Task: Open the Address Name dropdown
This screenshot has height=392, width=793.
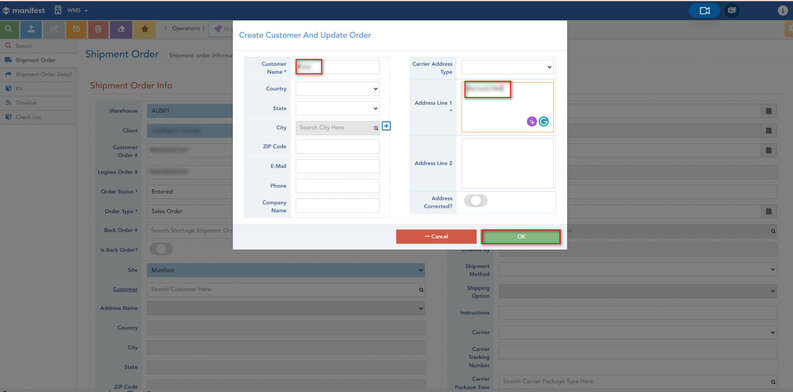Action: click(286, 308)
